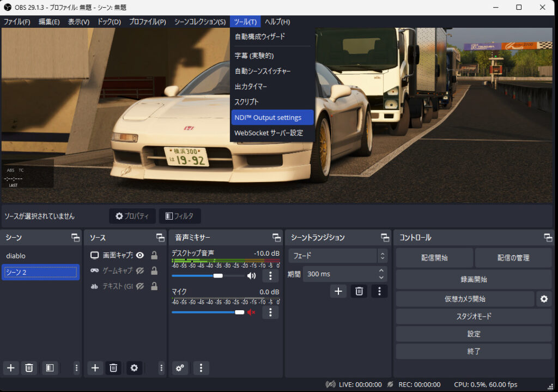Click the 画面キャプチャ display source icon

pos(94,255)
